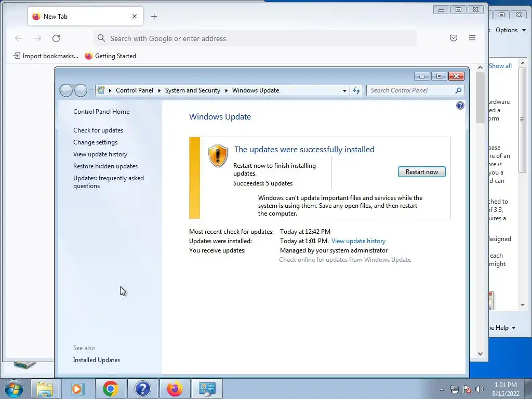This screenshot has width=532, height=399.
Task: Open View update history in left sidebar
Action: click(x=100, y=154)
